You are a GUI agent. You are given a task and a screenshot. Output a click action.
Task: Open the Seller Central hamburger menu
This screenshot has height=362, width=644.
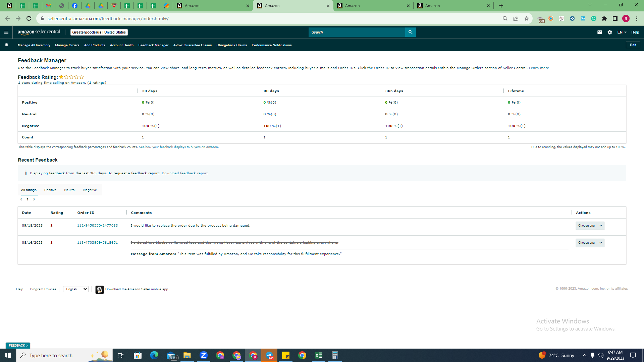pyautogui.click(x=6, y=32)
